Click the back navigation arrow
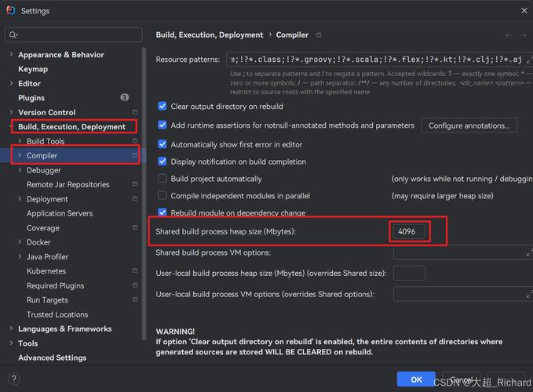 (510, 35)
